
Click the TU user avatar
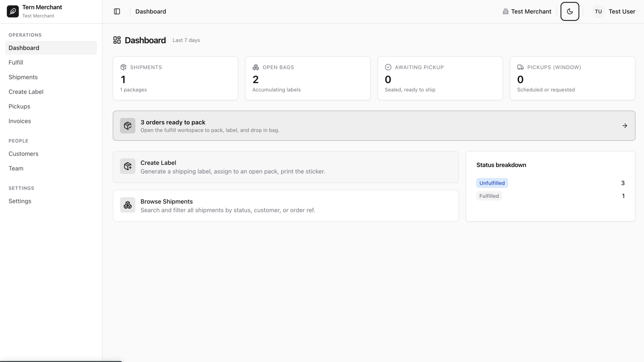point(599,11)
